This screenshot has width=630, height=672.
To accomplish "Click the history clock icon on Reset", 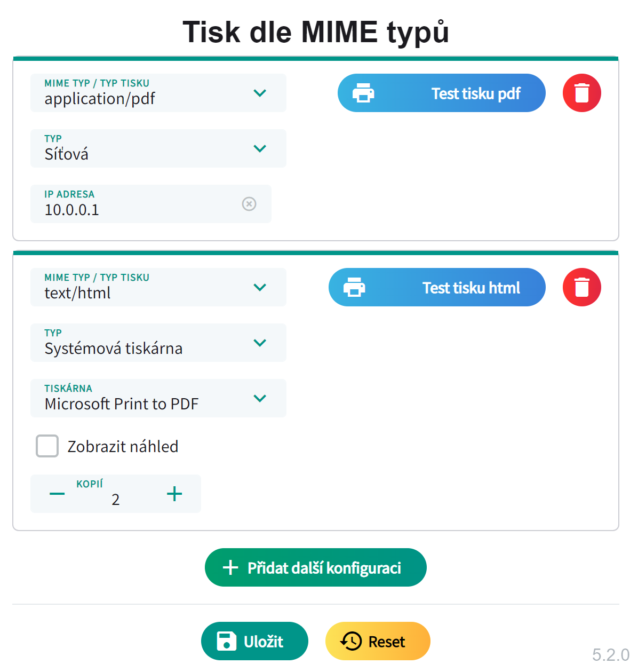I will click(351, 641).
